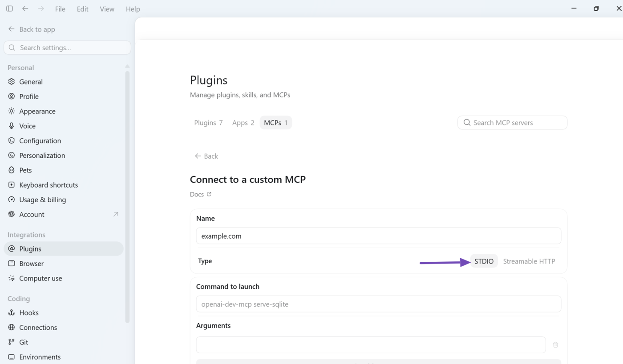Image resolution: width=623 pixels, height=364 pixels.
Task: Click the back navigation arrow icon
Action: coord(25,8)
